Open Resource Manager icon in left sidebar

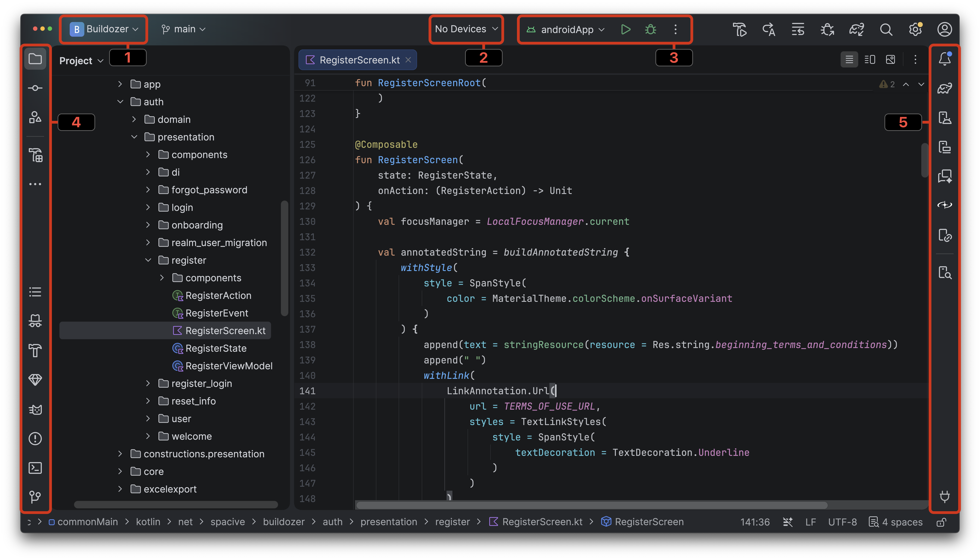pos(35,118)
